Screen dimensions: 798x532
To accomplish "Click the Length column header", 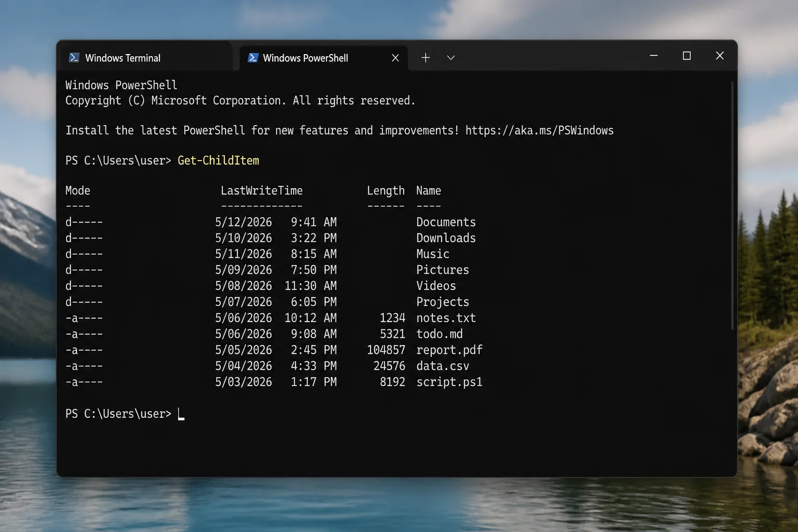I will coord(385,191).
